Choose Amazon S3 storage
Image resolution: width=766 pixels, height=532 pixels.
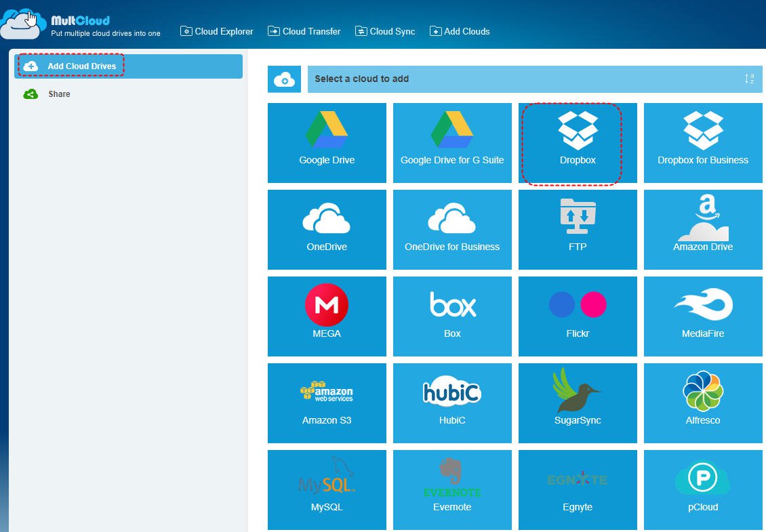click(327, 403)
